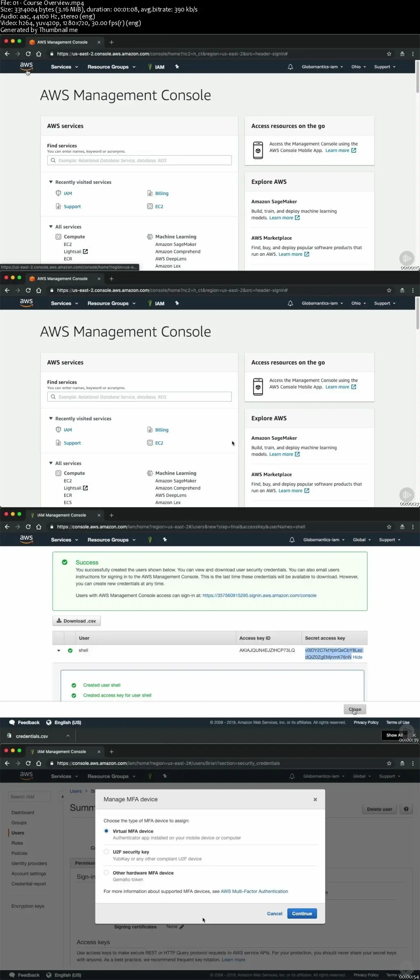Click the pencil icon next to Signing certificates
The image size is (420, 980).
pyautogui.click(x=182, y=927)
